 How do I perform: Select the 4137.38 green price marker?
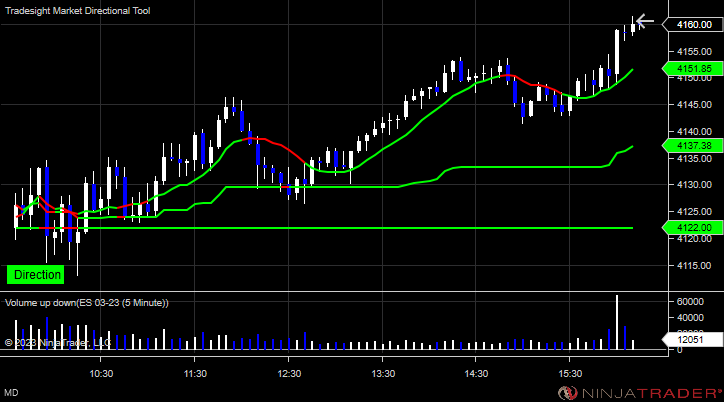pos(693,146)
